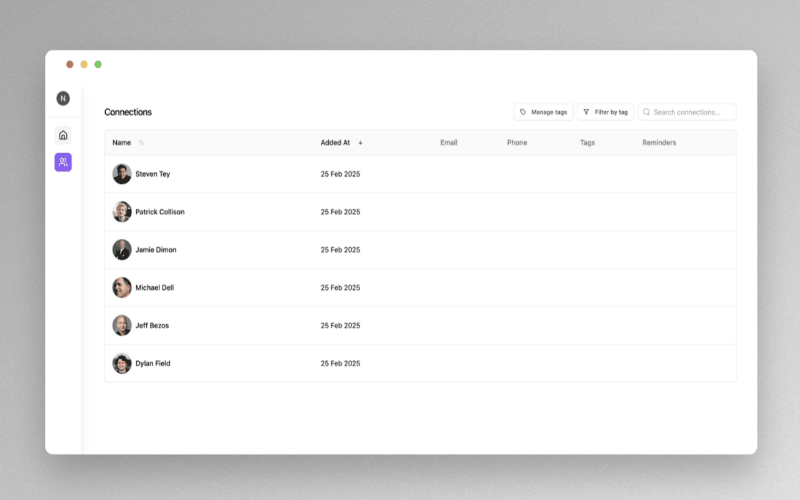Open the Home icon in sidebar

click(63, 135)
